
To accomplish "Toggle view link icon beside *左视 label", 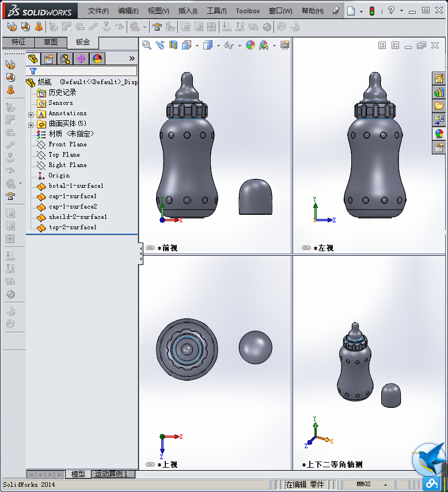I will 306,248.
